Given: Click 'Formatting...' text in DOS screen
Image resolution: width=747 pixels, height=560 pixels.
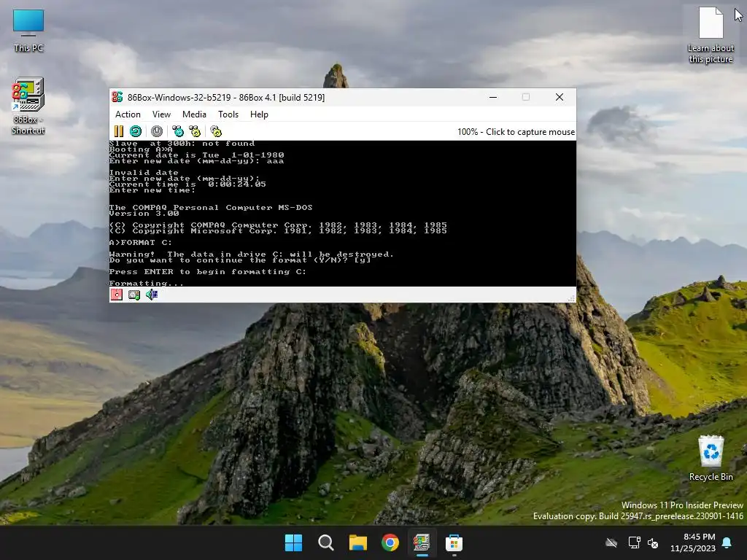Looking at the screenshot, I should click(146, 284).
